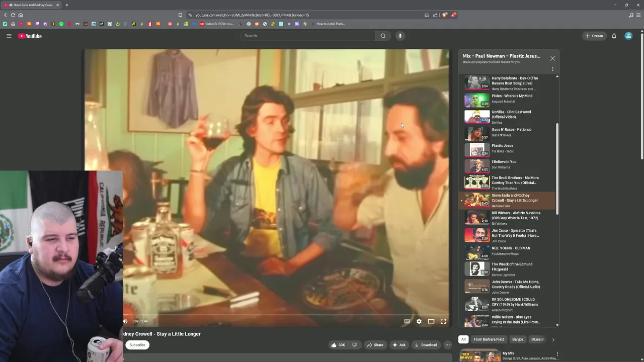Viewport: 644px width, 362px height.
Task: Open more actions ellipsis below video
Action: 447,345
